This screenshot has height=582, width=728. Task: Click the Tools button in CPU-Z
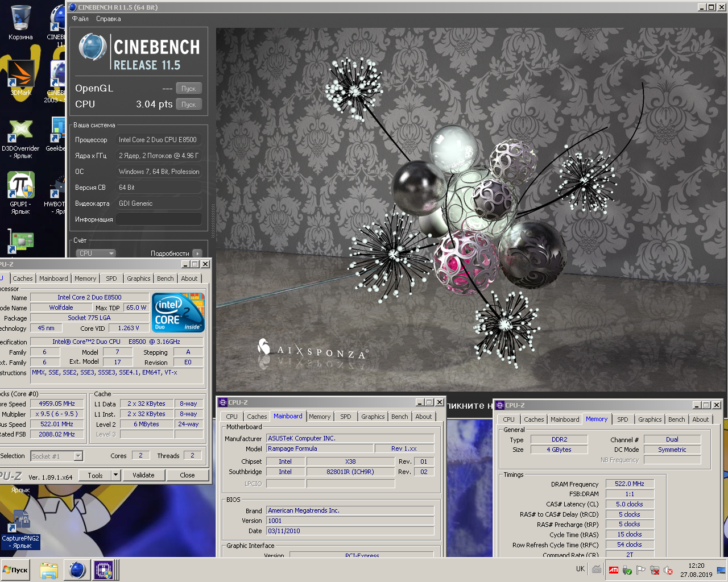point(95,475)
